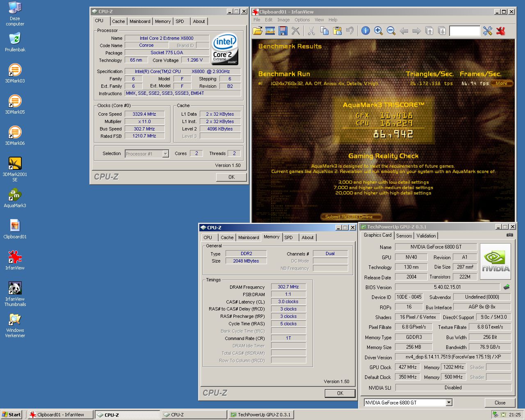The height and width of the screenshot is (420, 525).
Task: Open File menu in IrfanView
Action: (257, 20)
